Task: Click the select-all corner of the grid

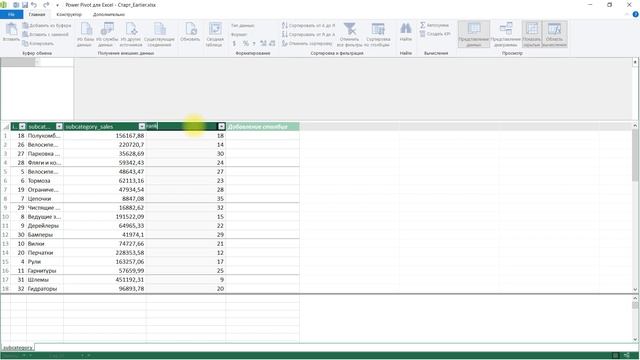Action: coord(5,127)
